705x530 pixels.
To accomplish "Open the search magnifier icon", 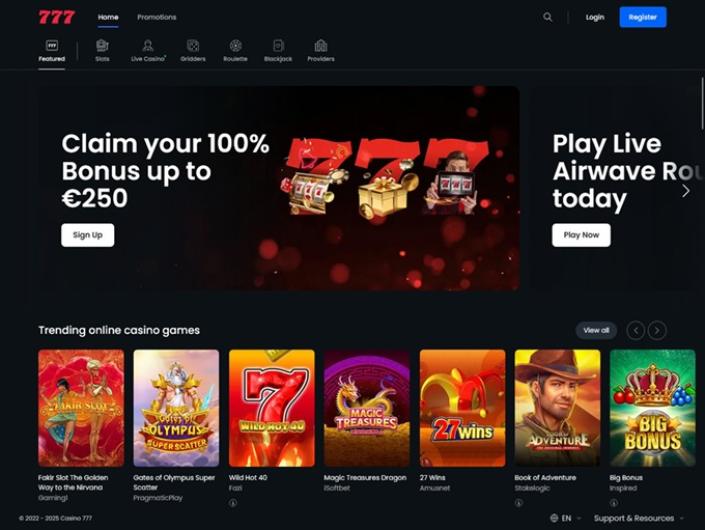I will point(547,17).
